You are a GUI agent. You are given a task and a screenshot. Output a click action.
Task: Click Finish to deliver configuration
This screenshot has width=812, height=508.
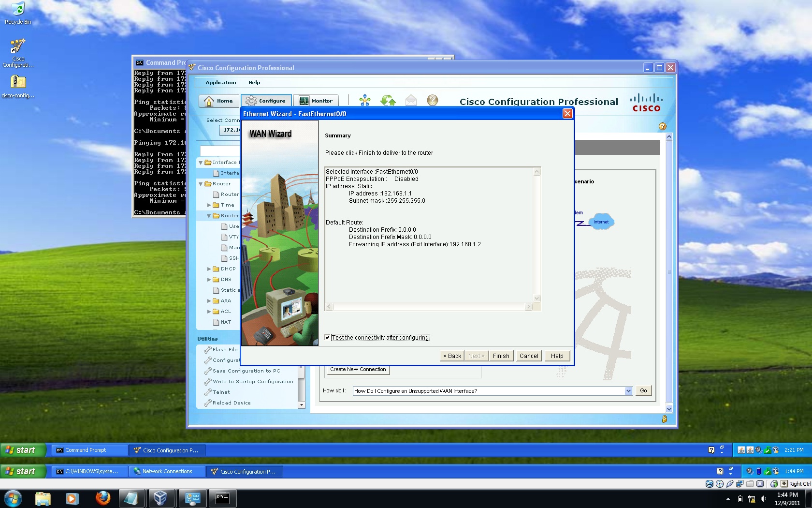click(x=501, y=356)
